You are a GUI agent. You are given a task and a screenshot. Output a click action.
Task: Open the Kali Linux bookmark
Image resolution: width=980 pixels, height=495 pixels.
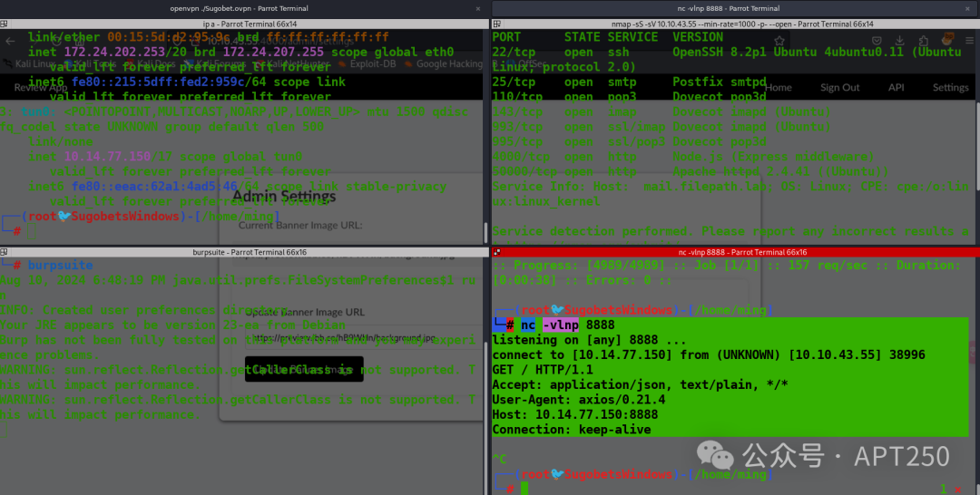29,63
